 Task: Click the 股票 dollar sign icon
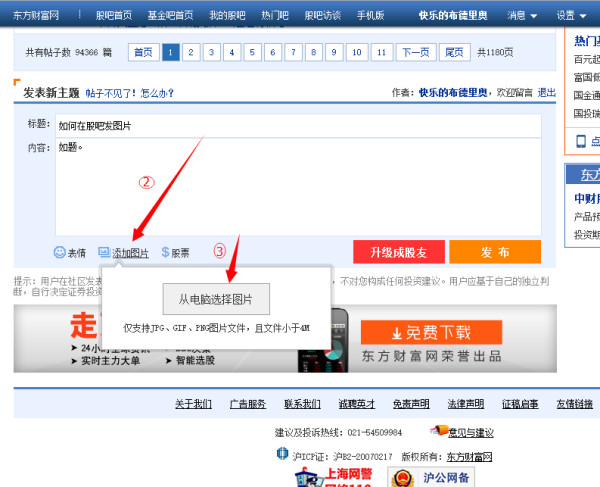[165, 253]
